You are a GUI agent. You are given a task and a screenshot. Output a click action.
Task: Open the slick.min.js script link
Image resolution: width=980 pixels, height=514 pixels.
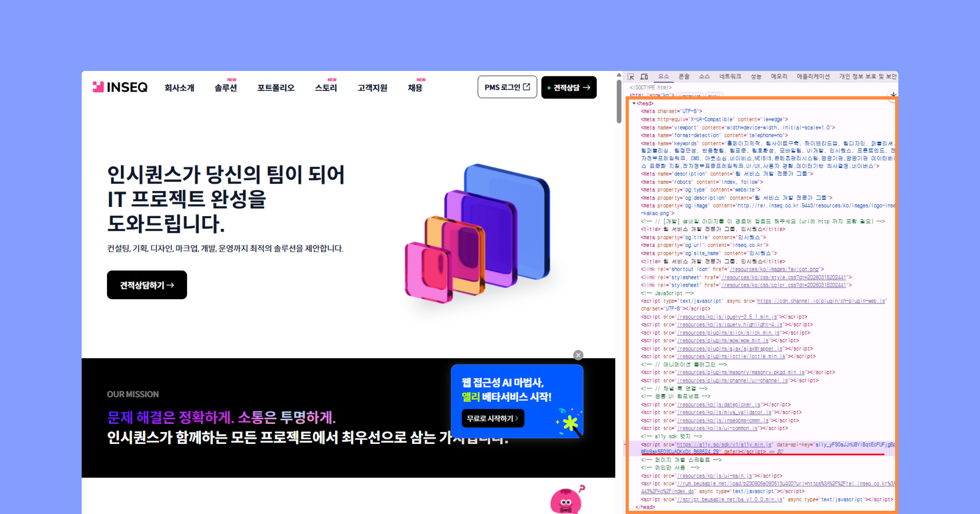[728, 333]
